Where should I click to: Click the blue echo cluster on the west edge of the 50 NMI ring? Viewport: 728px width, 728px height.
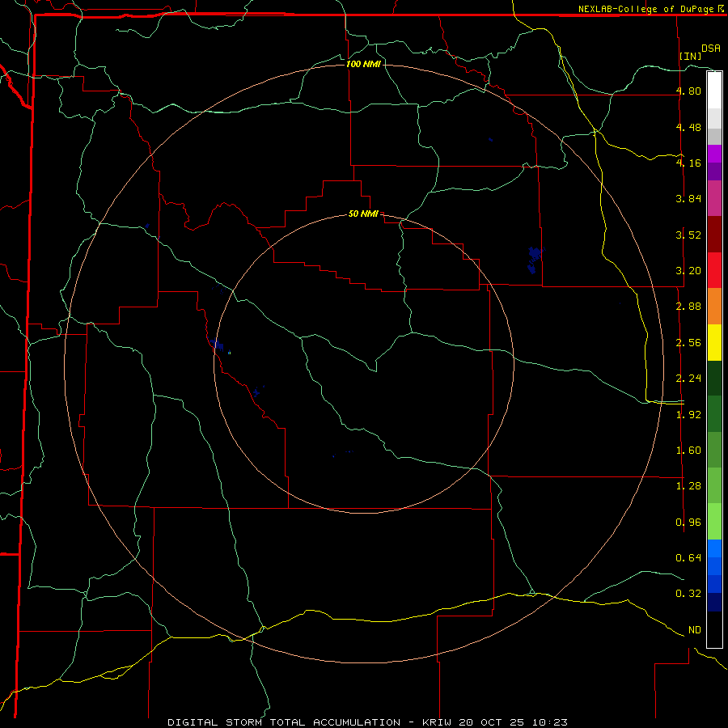(x=216, y=344)
